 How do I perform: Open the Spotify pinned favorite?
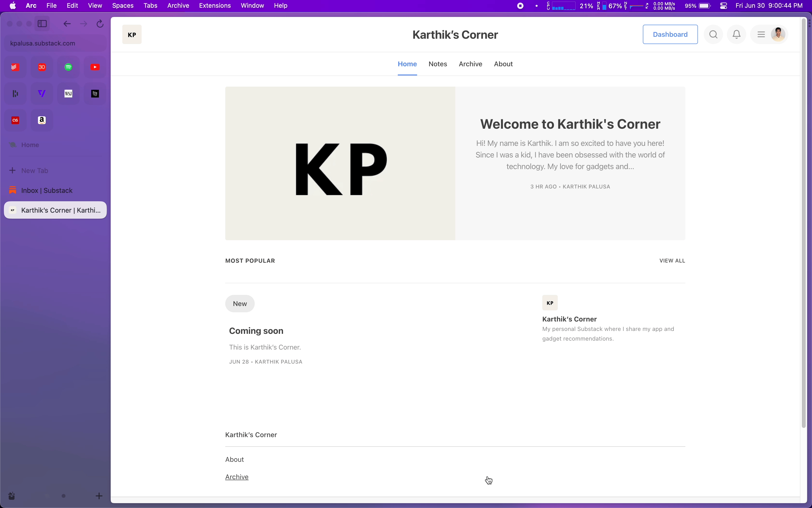pyautogui.click(x=69, y=67)
